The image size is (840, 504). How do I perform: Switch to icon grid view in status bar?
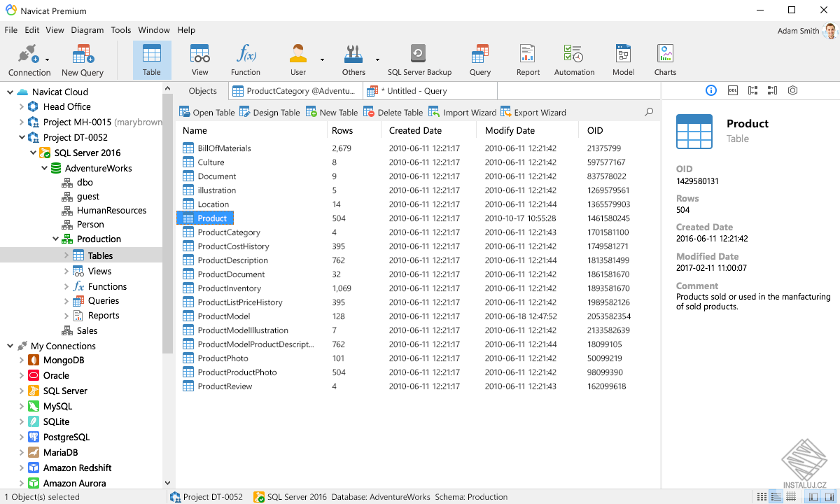762,497
